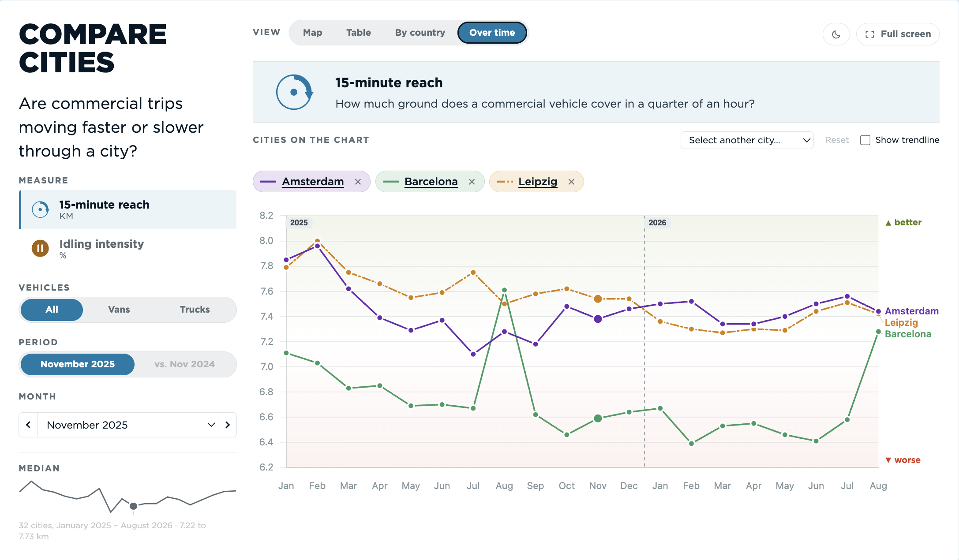The image size is (959, 560).
Task: Click the Leipzig end-of-line label
Action: click(901, 322)
